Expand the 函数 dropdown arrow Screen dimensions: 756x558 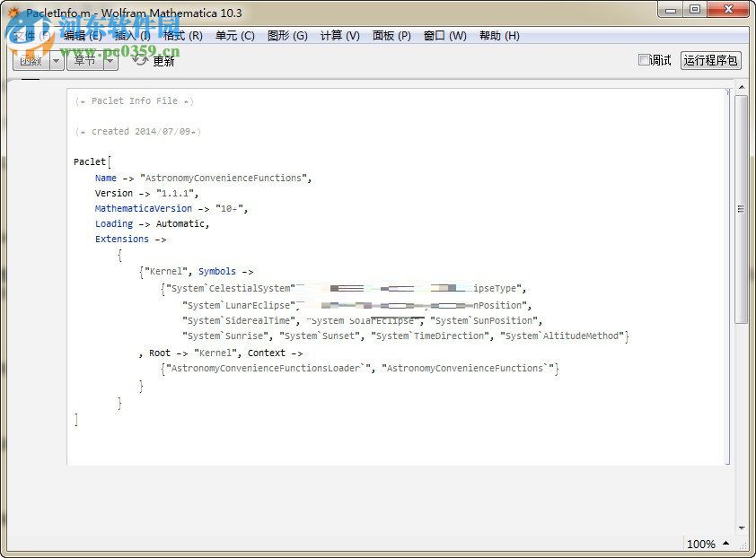[x=56, y=60]
